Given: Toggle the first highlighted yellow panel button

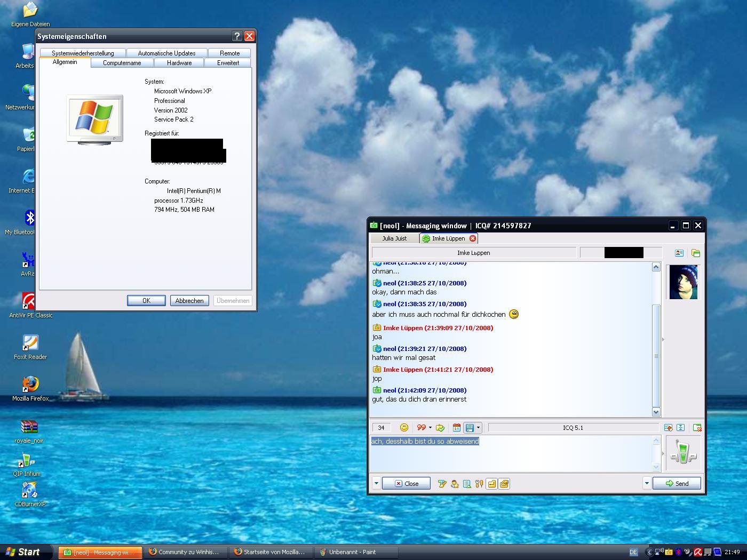Looking at the screenshot, I should [491, 484].
